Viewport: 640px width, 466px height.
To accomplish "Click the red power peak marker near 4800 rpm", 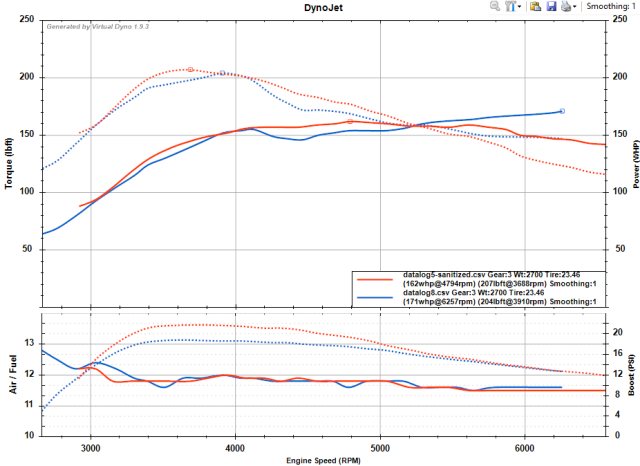I will pyautogui.click(x=350, y=123).
